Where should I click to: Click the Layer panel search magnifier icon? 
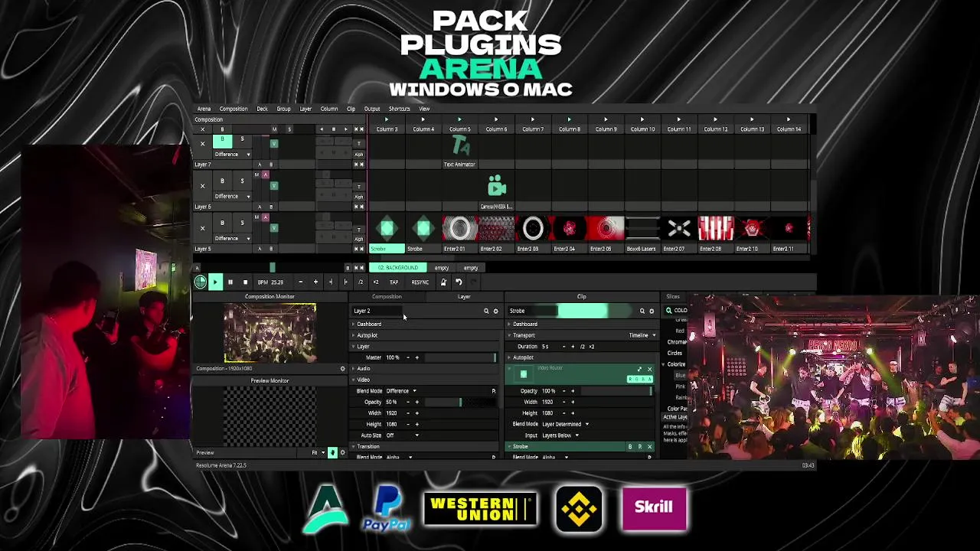[485, 311]
